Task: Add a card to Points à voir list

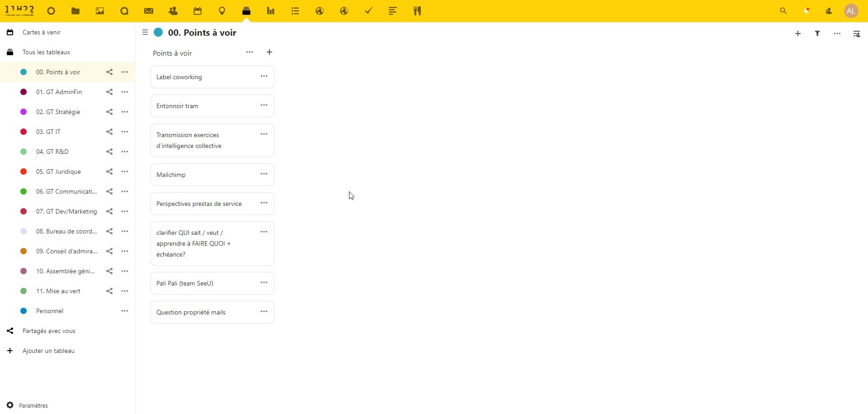Action: click(269, 52)
